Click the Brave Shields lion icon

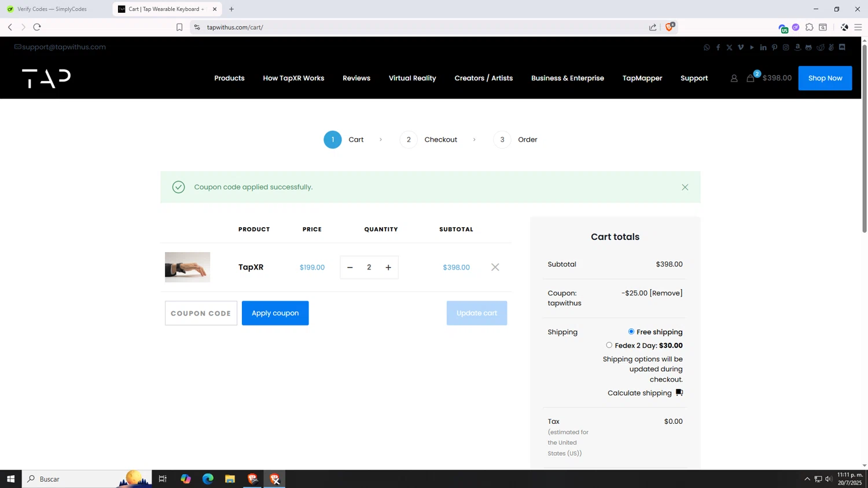(x=670, y=27)
